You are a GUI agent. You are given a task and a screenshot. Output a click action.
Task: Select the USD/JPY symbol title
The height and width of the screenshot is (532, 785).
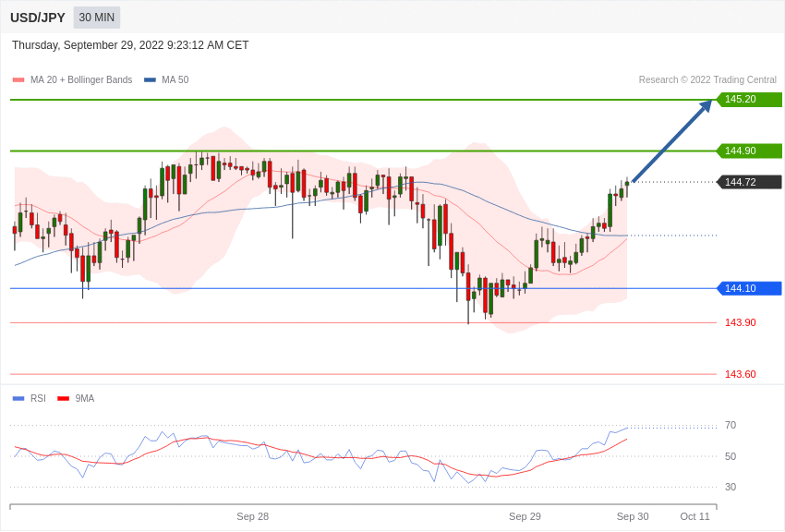point(38,18)
